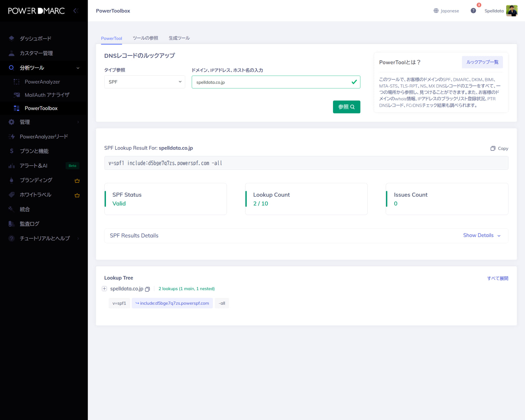The width and height of the screenshot is (525, 420).
Task: Collapse the 分析ツール menu chevron
Action: pyautogui.click(x=78, y=68)
